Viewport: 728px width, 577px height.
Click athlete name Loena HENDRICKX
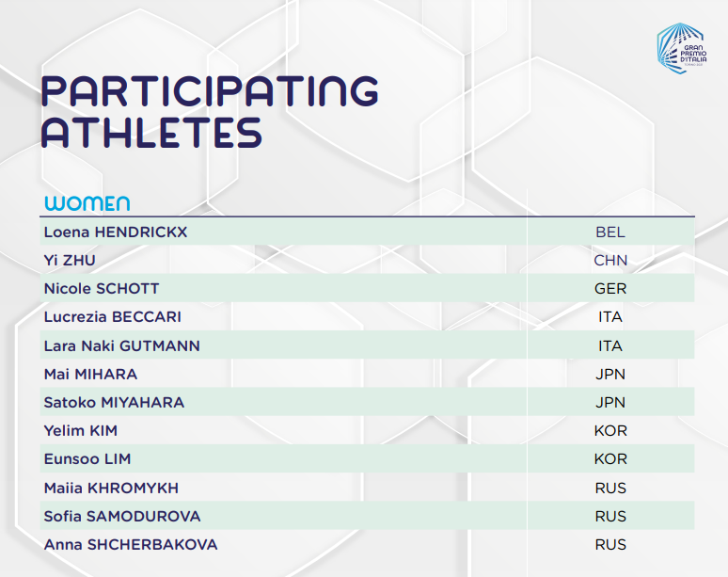(116, 232)
